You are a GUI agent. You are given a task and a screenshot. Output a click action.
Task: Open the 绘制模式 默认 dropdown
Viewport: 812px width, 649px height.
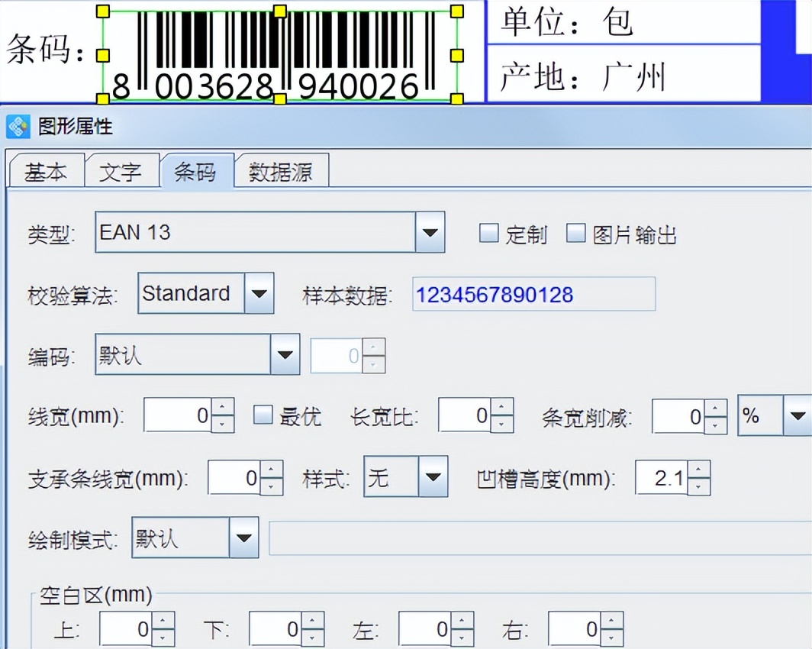(x=243, y=538)
